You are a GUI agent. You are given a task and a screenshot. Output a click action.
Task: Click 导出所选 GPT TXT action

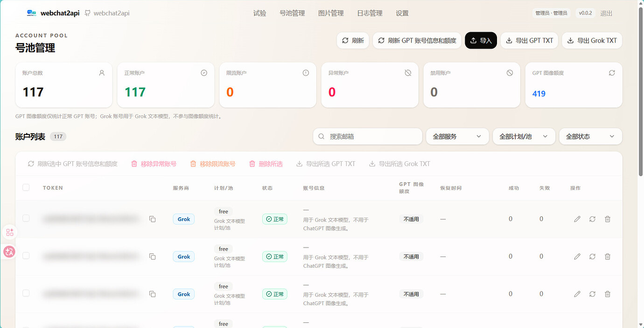click(x=326, y=164)
